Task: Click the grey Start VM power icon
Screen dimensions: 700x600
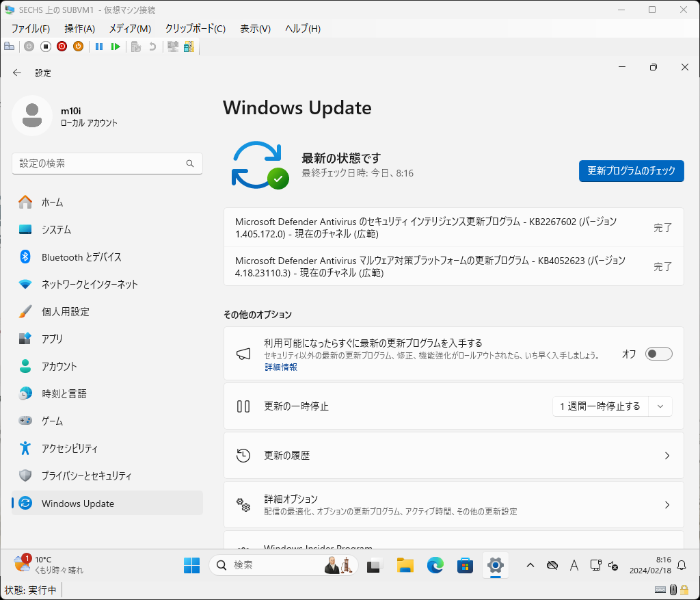Action: (29, 46)
